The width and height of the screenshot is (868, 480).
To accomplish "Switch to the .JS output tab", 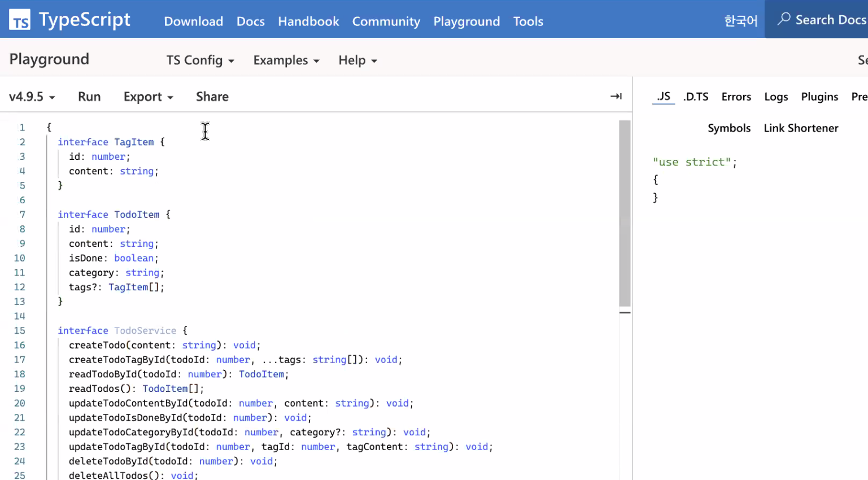I will (664, 97).
